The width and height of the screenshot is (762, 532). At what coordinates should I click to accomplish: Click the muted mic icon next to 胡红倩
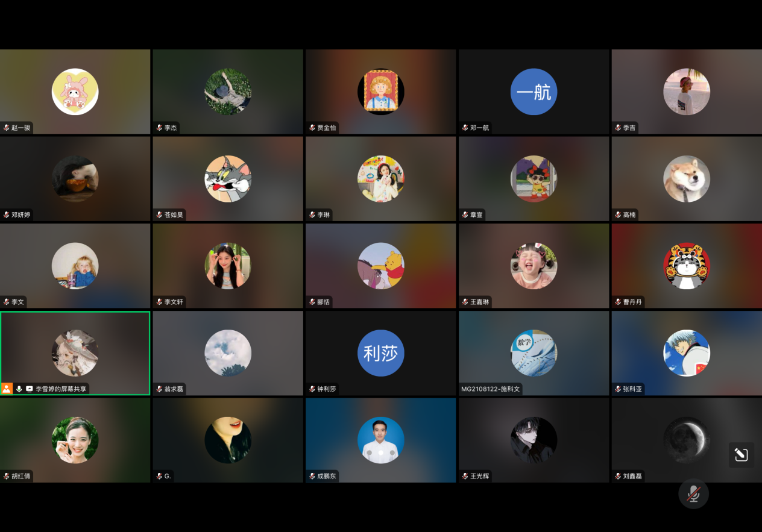point(7,476)
